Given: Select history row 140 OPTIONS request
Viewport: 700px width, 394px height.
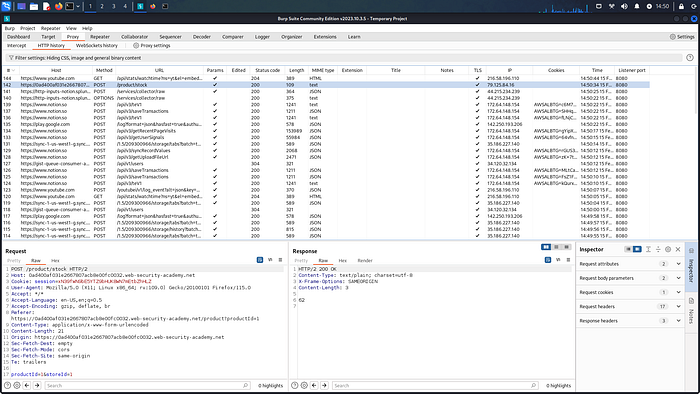Looking at the screenshot, I should [326, 98].
